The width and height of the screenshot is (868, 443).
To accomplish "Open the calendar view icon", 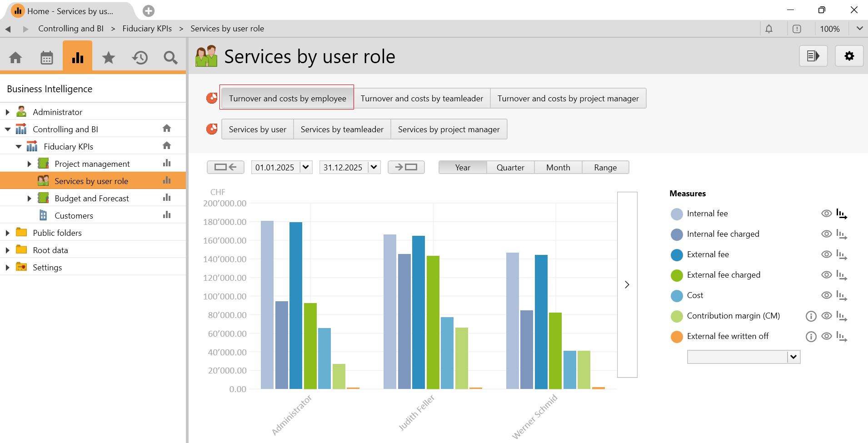I will 47,58.
